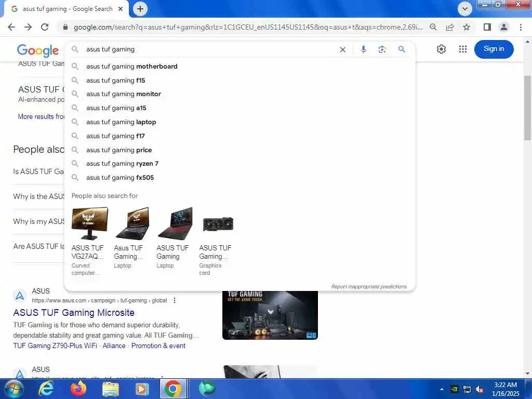
Task: Open the Alliance sitelink
Action: [x=114, y=345]
